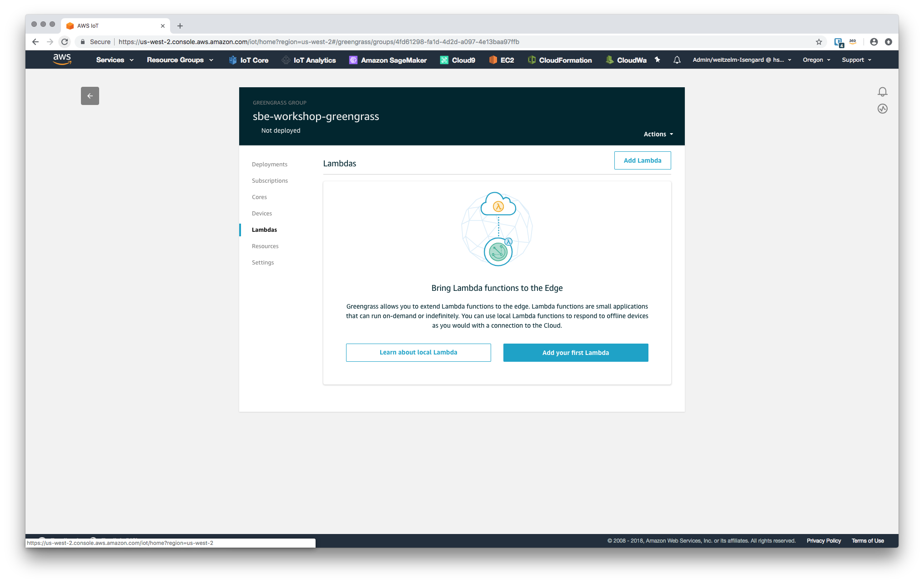The height and width of the screenshot is (584, 924).
Task: Select Settings in the side menu
Action: coord(263,263)
